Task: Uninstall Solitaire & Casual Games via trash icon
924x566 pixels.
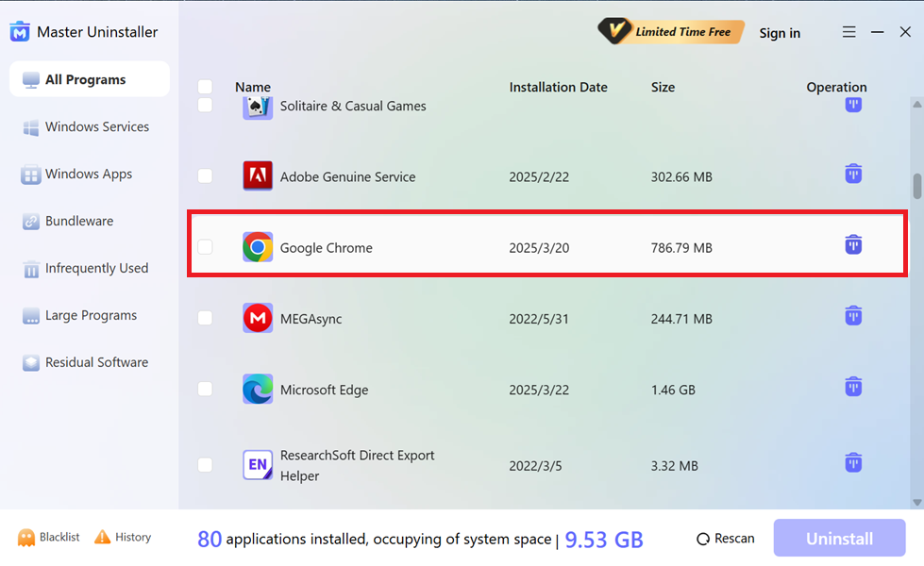Action: tap(853, 105)
